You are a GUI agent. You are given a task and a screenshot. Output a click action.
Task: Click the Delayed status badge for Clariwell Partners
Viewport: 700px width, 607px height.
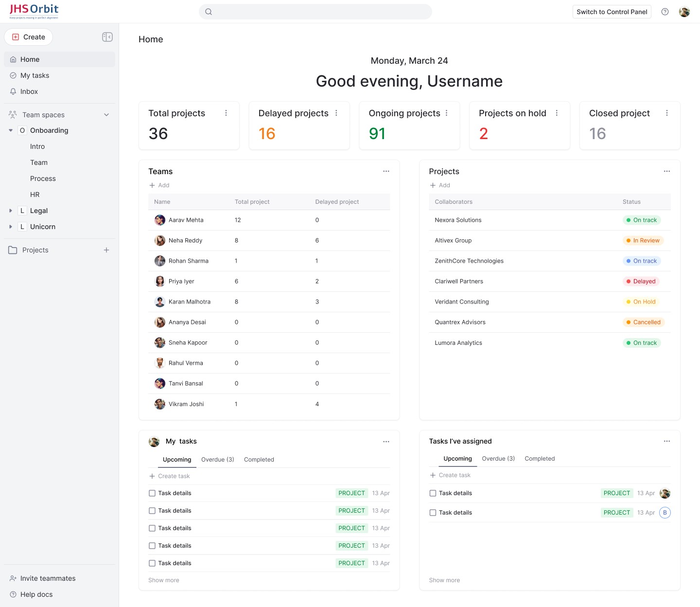point(641,281)
